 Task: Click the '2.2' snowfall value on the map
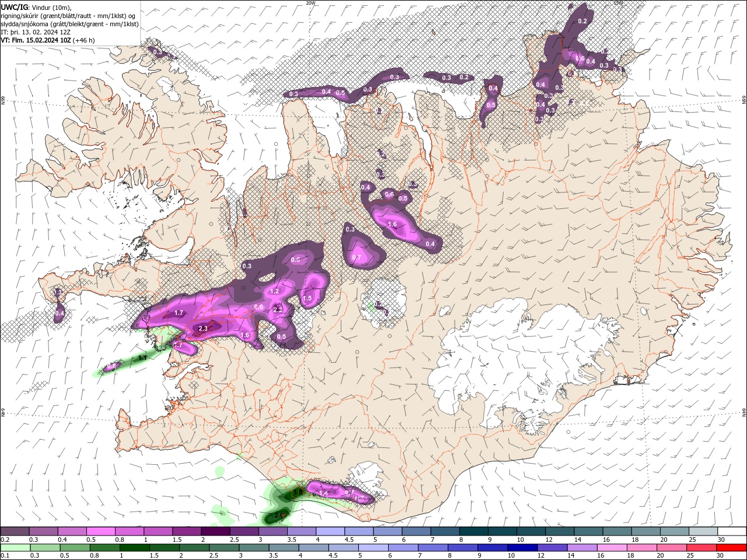278,310
